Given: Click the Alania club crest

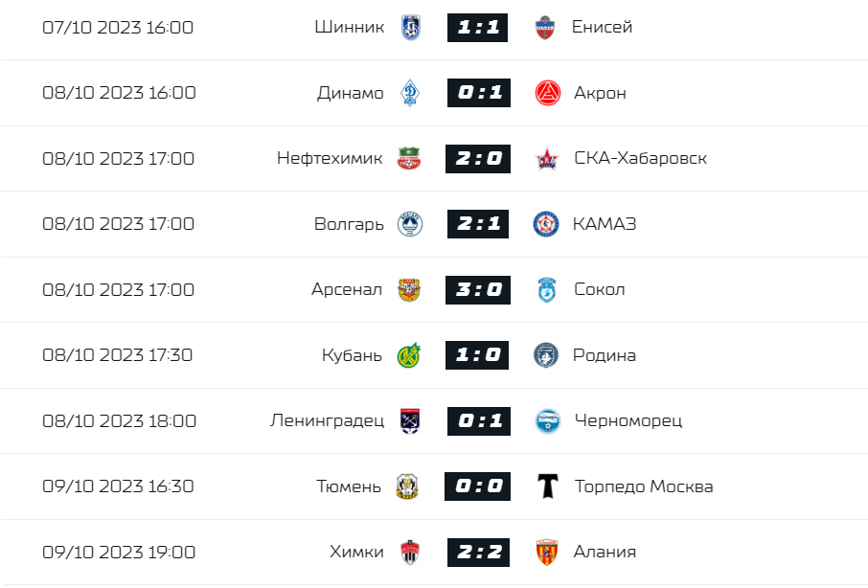Looking at the screenshot, I should coord(546,552).
